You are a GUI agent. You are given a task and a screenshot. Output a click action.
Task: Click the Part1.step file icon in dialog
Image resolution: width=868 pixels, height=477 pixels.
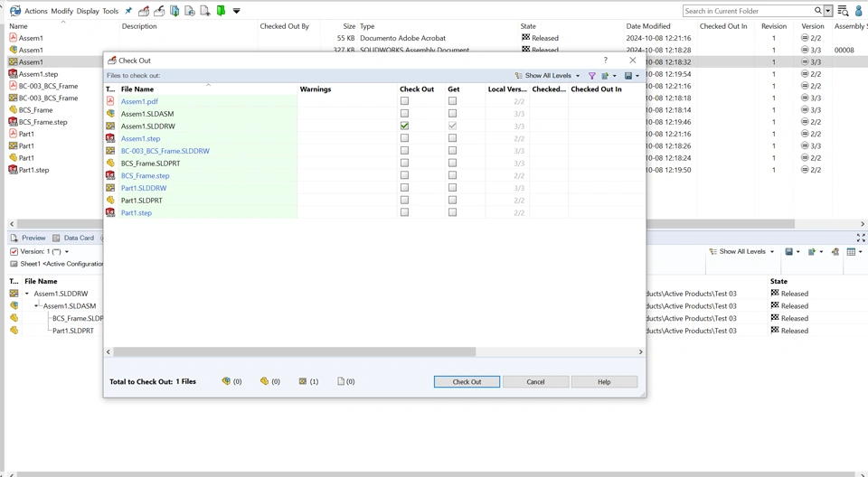(110, 212)
